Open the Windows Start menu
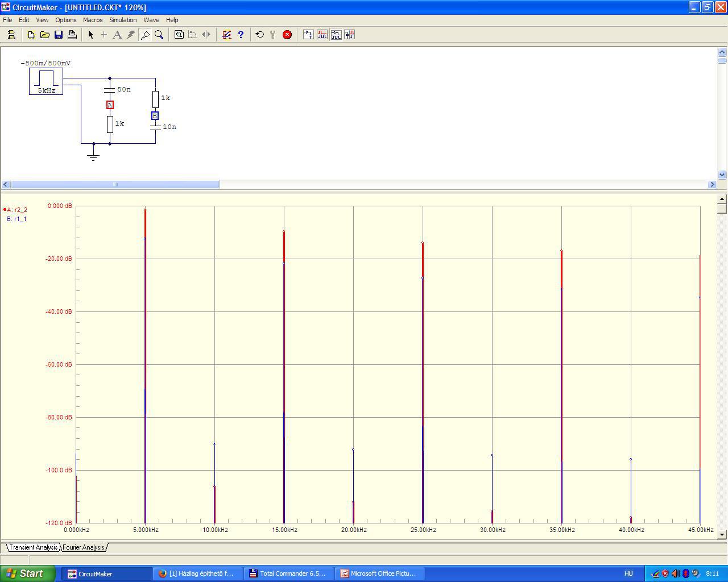The height and width of the screenshot is (582, 728). pos(28,573)
